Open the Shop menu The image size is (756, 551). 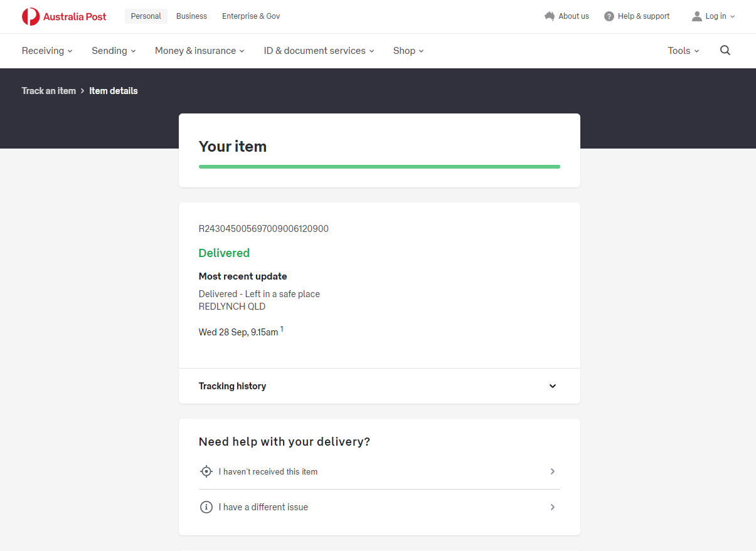tap(408, 51)
